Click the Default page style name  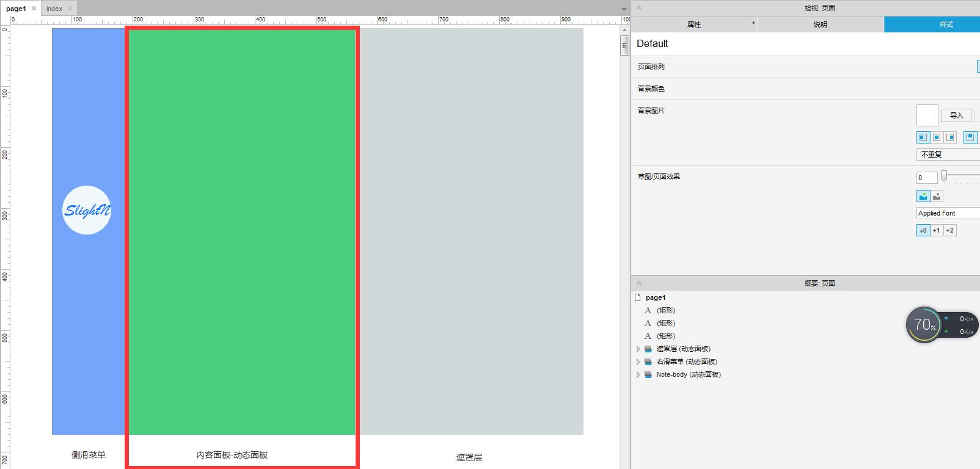tap(652, 44)
